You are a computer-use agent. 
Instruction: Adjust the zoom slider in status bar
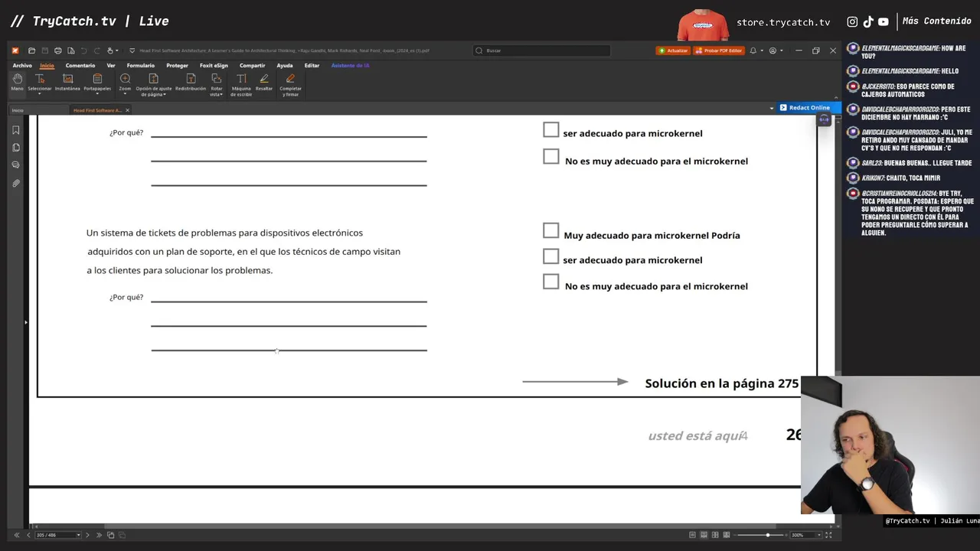point(768,535)
